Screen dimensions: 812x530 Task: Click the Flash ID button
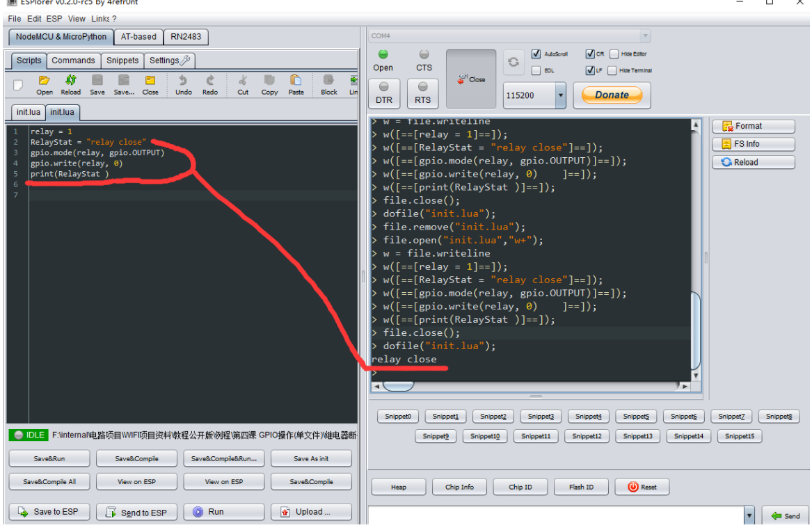[581, 487]
